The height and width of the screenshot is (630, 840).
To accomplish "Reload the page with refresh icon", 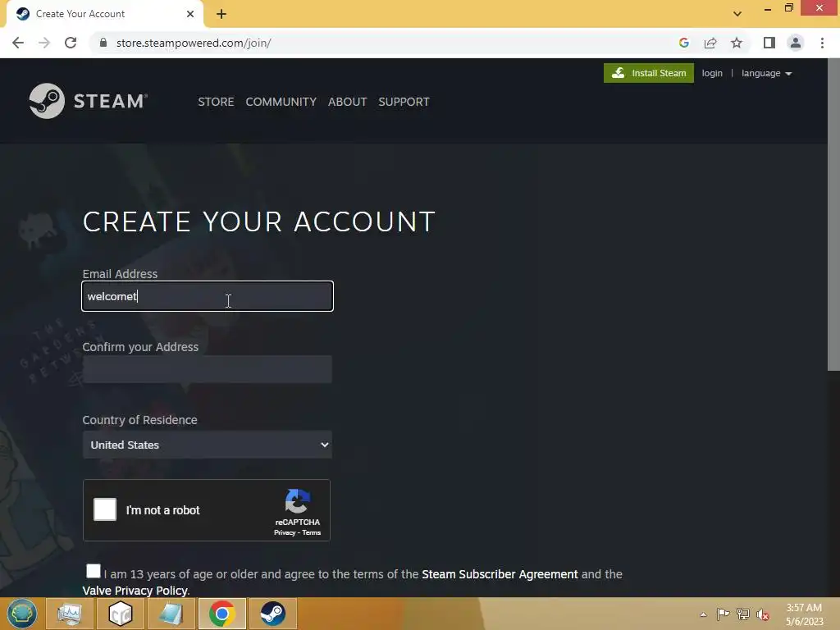I will click(71, 43).
